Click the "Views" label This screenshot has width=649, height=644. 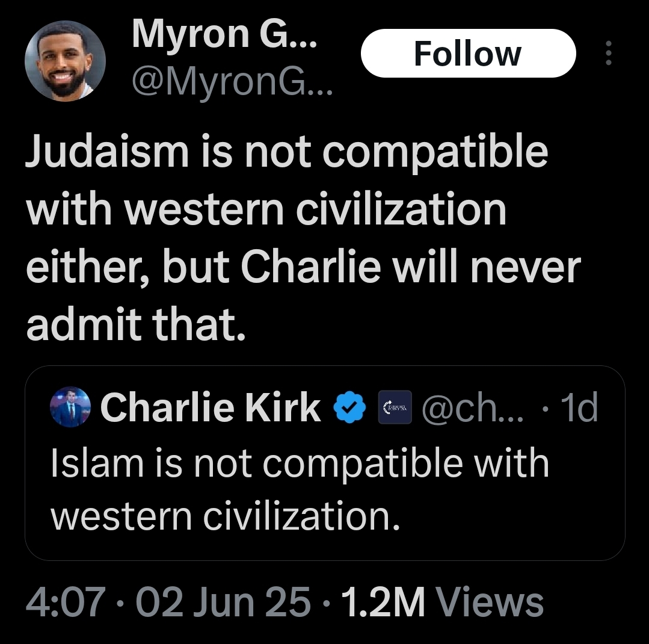(x=489, y=602)
